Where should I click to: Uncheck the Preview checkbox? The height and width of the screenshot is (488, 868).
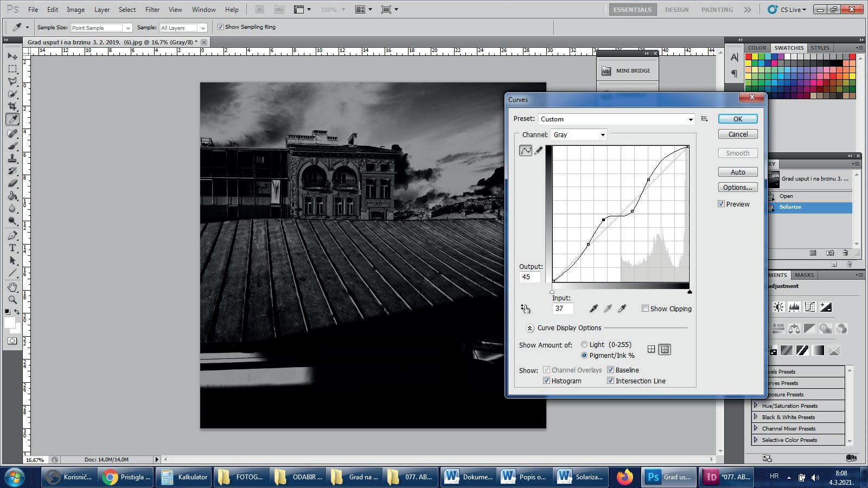click(x=721, y=204)
